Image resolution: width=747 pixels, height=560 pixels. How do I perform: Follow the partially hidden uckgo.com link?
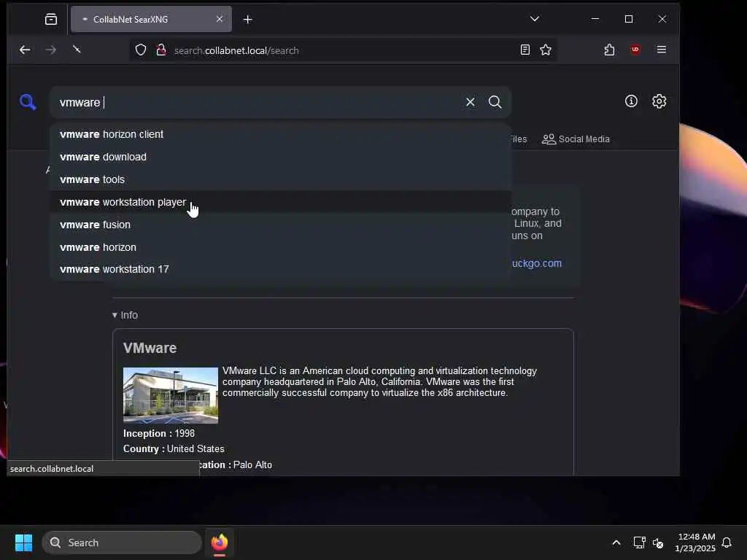tap(537, 263)
